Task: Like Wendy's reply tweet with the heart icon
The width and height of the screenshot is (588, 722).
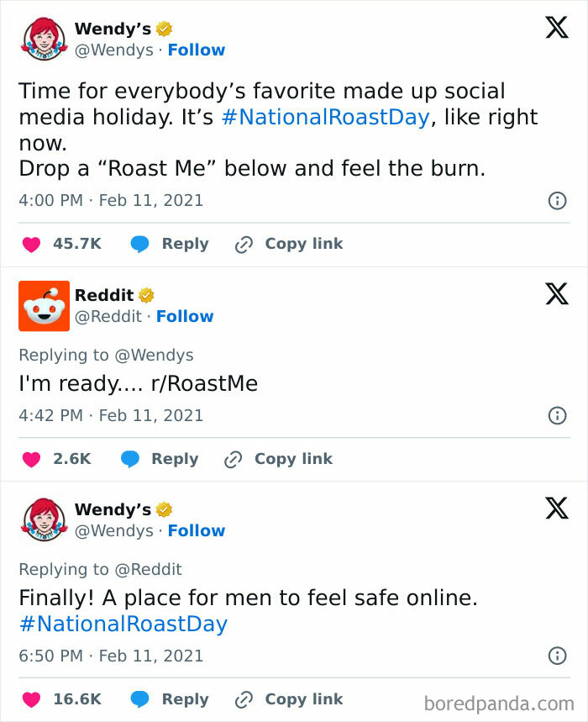Action: pos(32,698)
